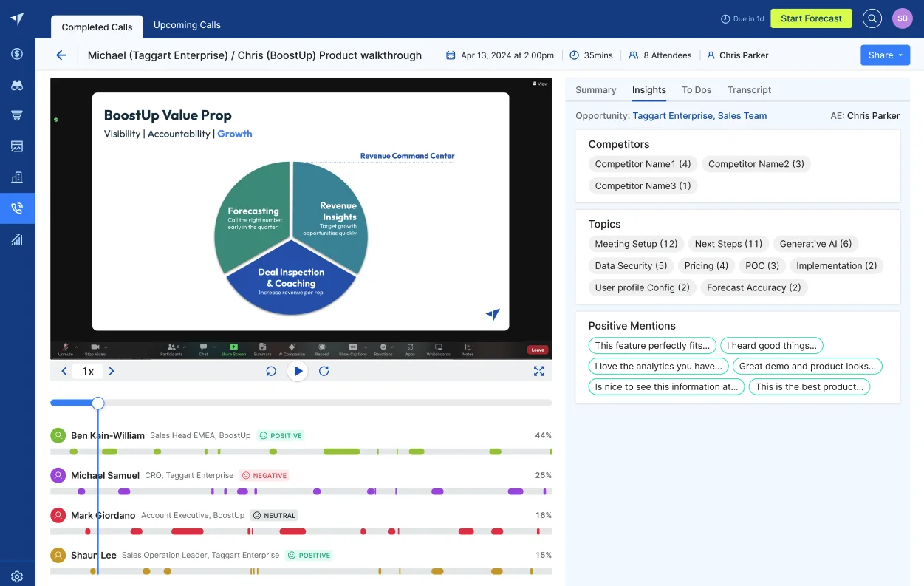The image size is (924, 586).
Task: Open the funnel pipeline sidebar icon
Action: point(17,116)
